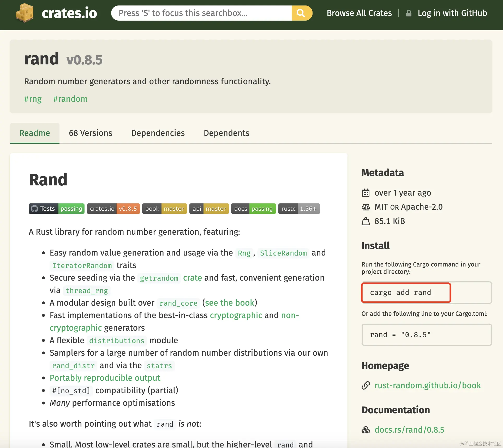Open the rand_distr link
Image resolution: width=503 pixels, height=448 pixels.
(73, 366)
